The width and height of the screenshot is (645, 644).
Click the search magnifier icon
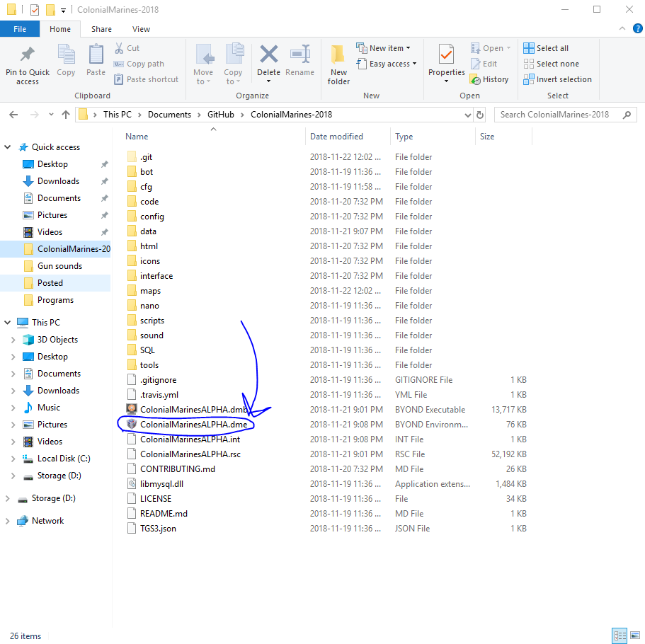pos(627,115)
